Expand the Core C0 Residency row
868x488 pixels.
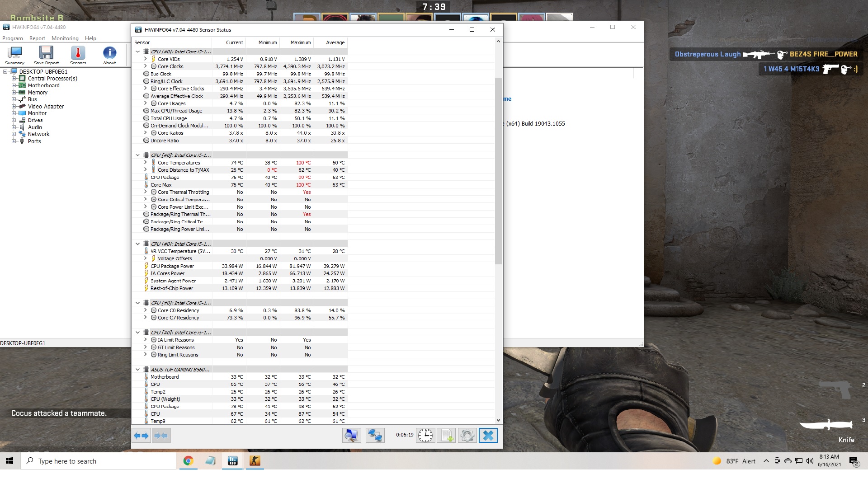coord(145,310)
